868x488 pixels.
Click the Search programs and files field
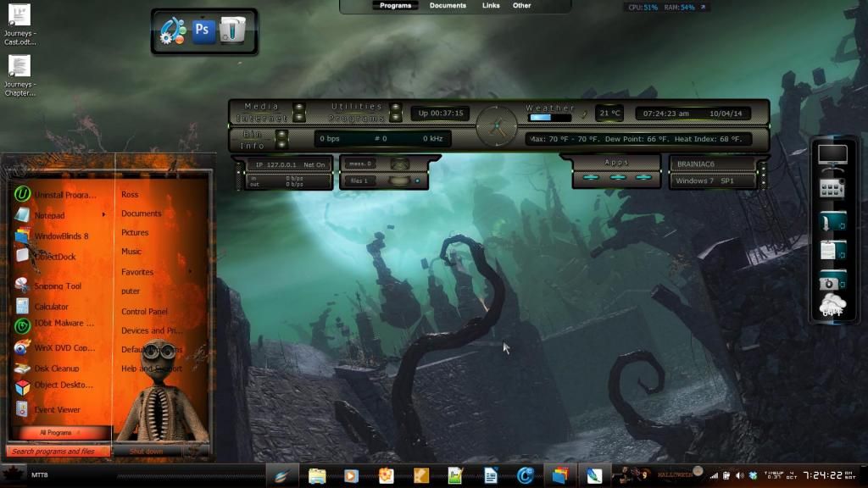[58, 452]
